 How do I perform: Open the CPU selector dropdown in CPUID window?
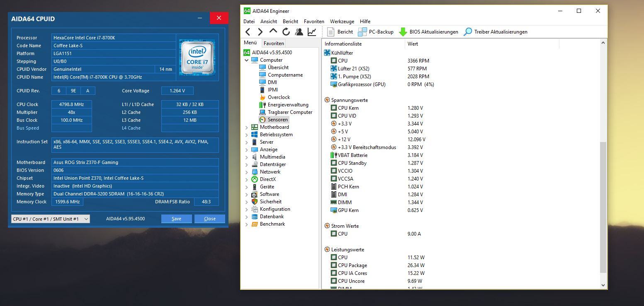[x=50, y=219]
